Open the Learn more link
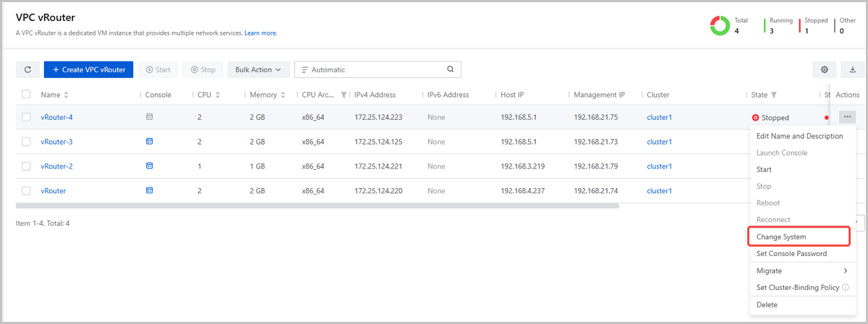The image size is (868, 324). 260,33
